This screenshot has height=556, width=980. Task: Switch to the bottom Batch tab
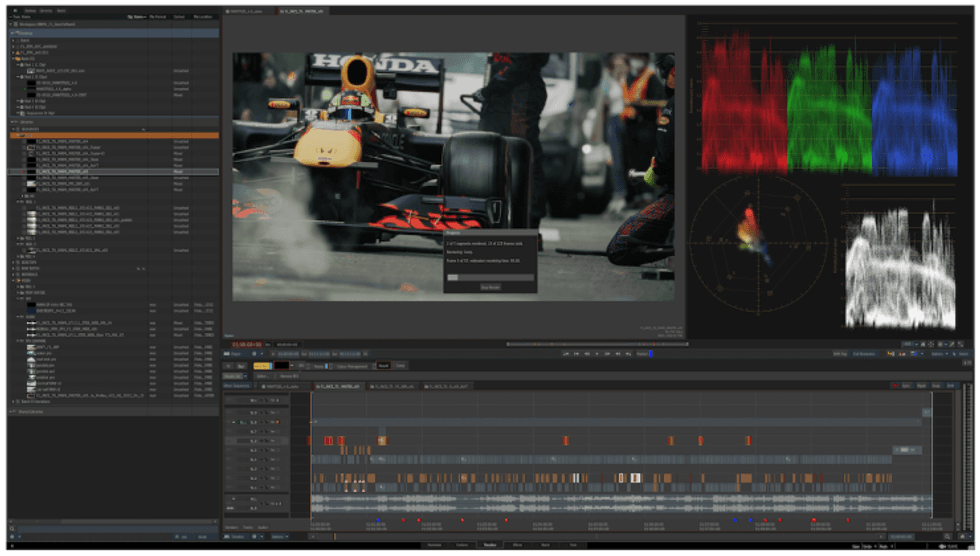[545, 545]
